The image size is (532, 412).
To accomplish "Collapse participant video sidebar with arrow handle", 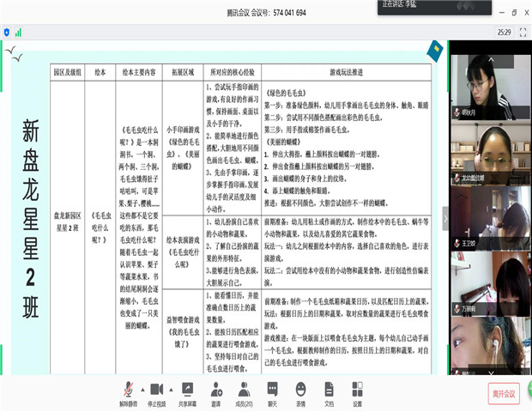I will point(444,219).
